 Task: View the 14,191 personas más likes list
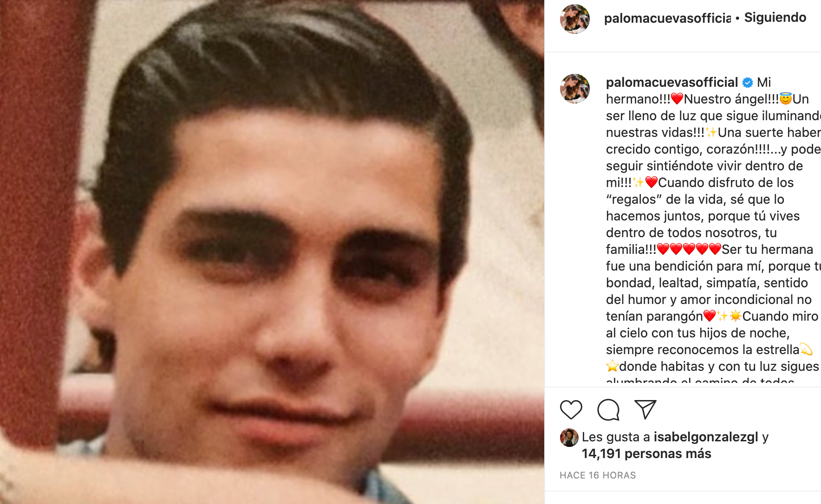tap(646, 454)
